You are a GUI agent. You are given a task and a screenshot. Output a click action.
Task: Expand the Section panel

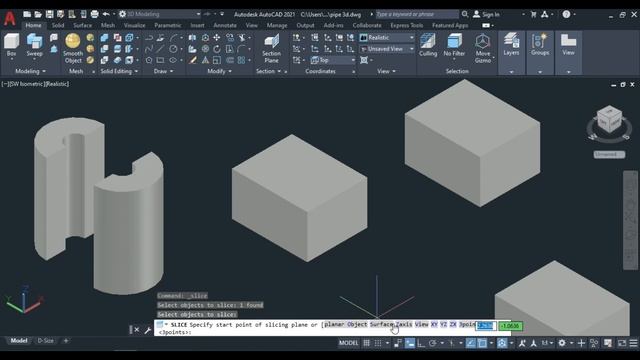coord(268,71)
